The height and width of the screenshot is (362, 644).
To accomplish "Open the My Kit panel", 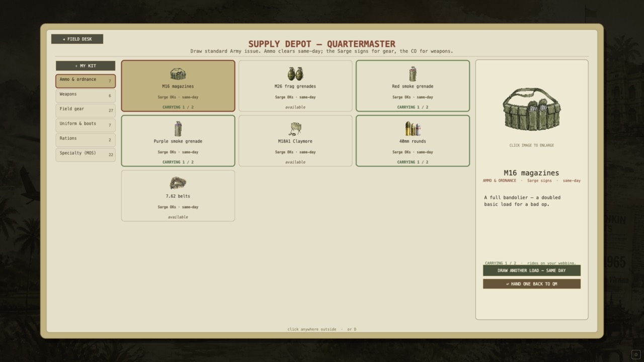I will (86, 66).
